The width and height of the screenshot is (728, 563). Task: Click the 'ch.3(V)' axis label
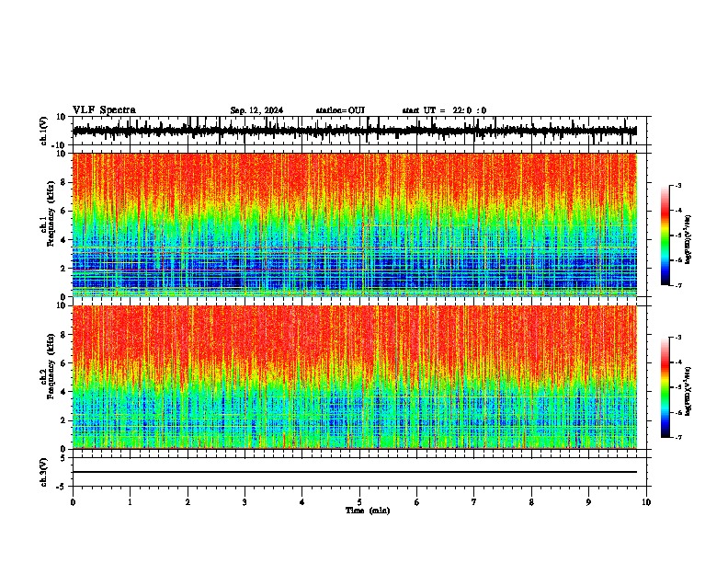[44, 472]
